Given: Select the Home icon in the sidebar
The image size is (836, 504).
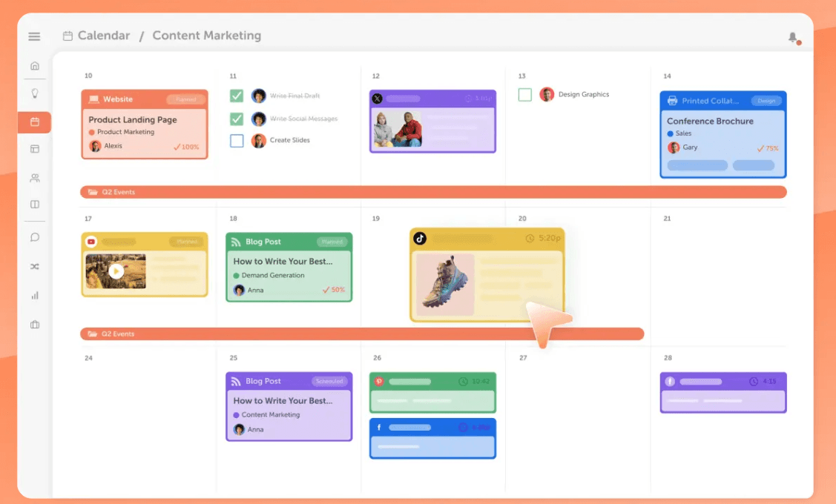Looking at the screenshot, I should coord(34,65).
